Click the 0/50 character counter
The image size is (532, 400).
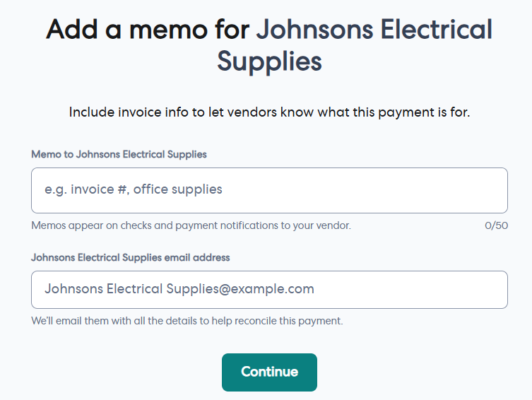496,226
